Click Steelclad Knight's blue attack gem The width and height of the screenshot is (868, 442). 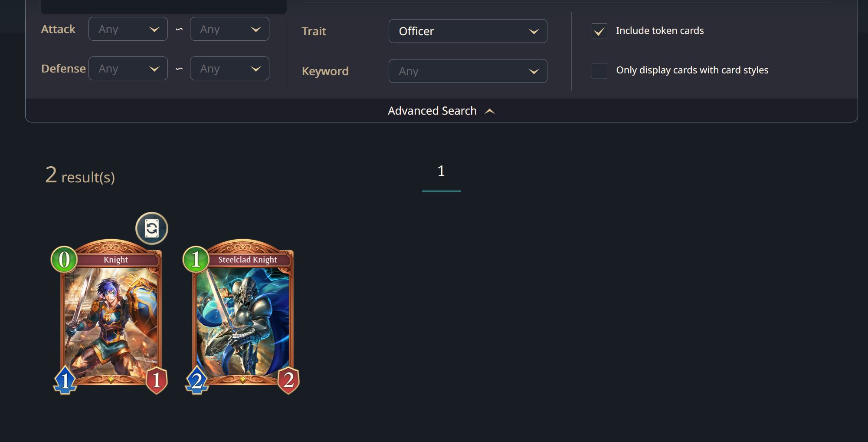(x=197, y=380)
